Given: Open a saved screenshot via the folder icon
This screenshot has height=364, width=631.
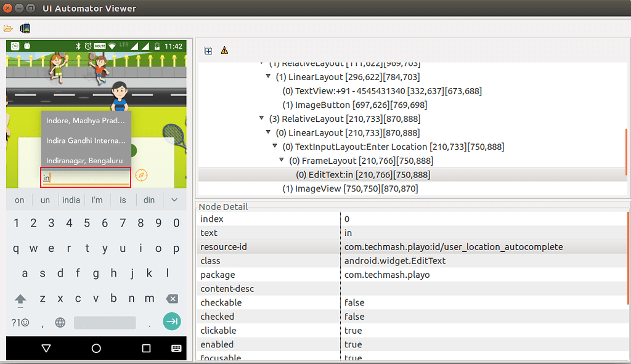Looking at the screenshot, I should tap(8, 28).
